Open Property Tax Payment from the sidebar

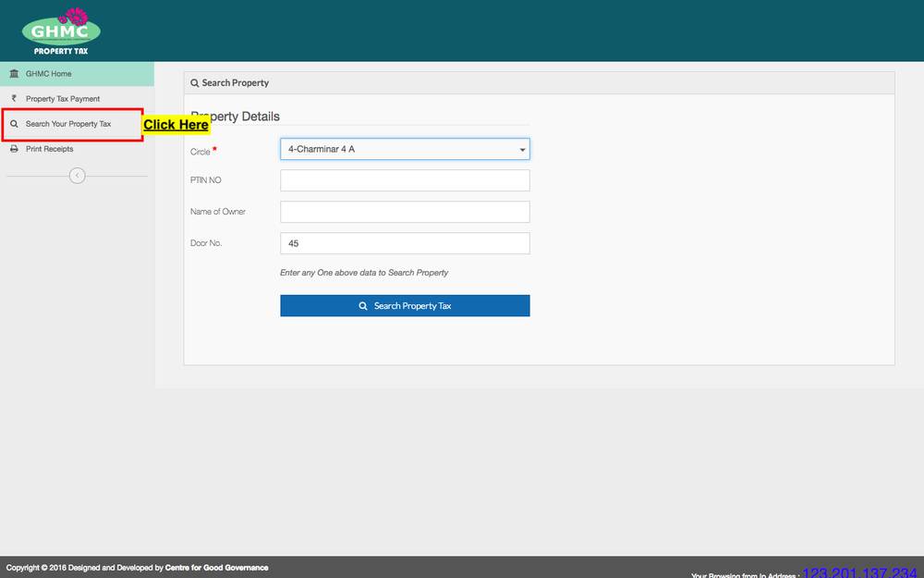[62, 98]
